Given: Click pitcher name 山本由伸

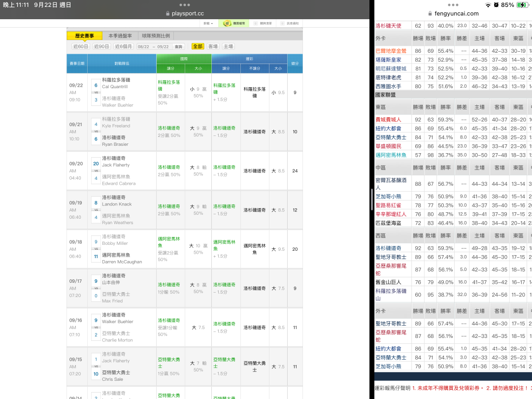Looking at the screenshot, I should pos(111,282).
